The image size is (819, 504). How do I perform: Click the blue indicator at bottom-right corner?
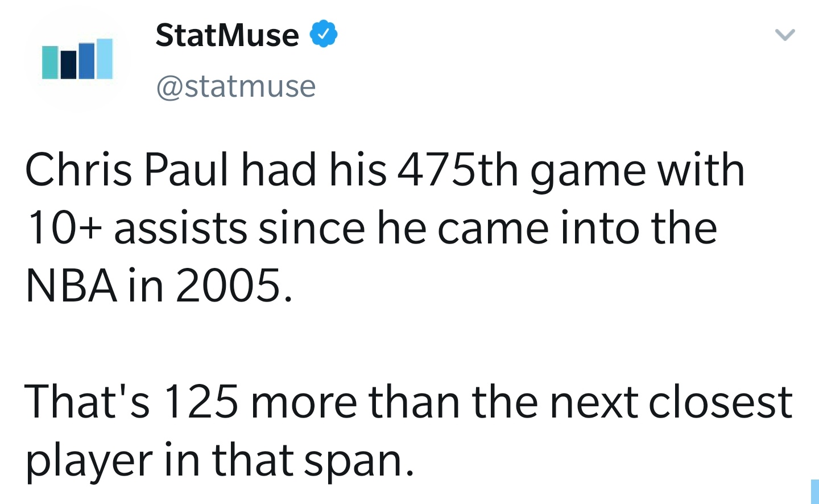pos(814,491)
